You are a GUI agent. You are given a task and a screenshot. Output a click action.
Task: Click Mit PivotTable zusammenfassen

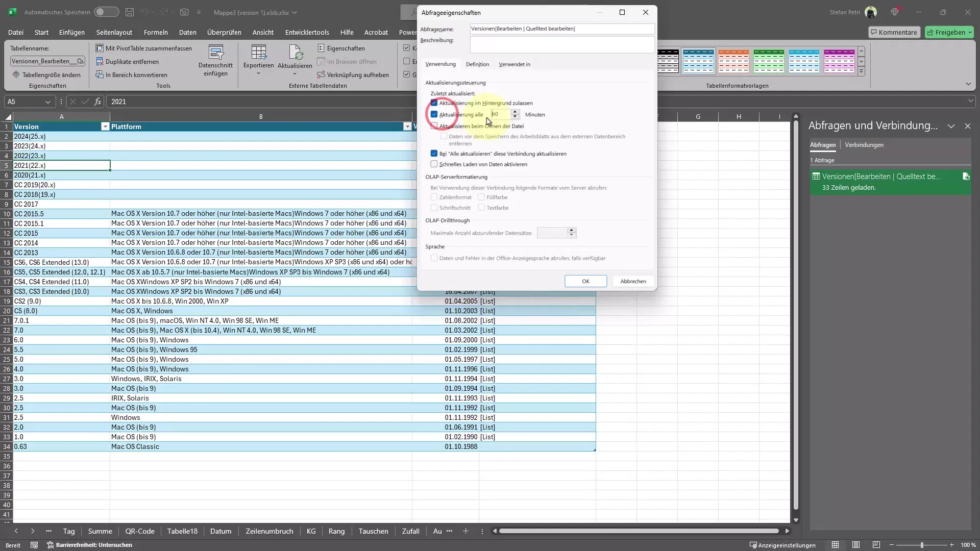144,48
